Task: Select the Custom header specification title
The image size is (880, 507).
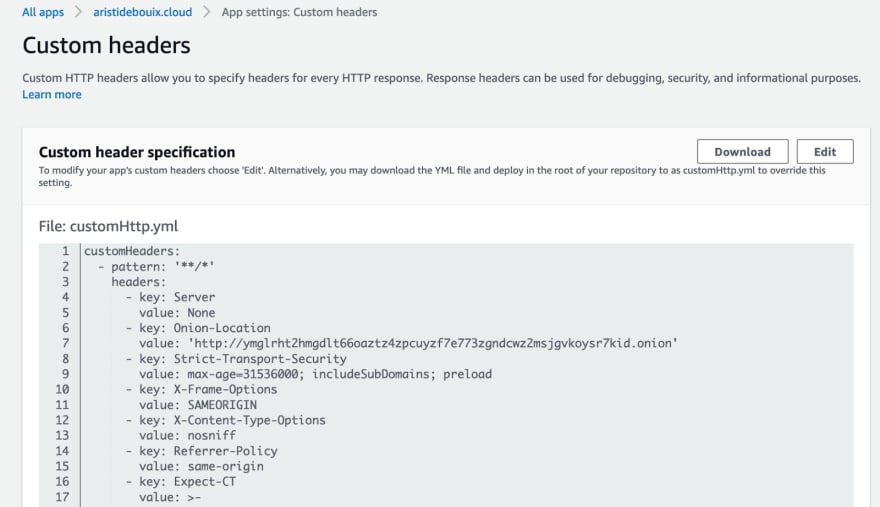Action: (137, 152)
